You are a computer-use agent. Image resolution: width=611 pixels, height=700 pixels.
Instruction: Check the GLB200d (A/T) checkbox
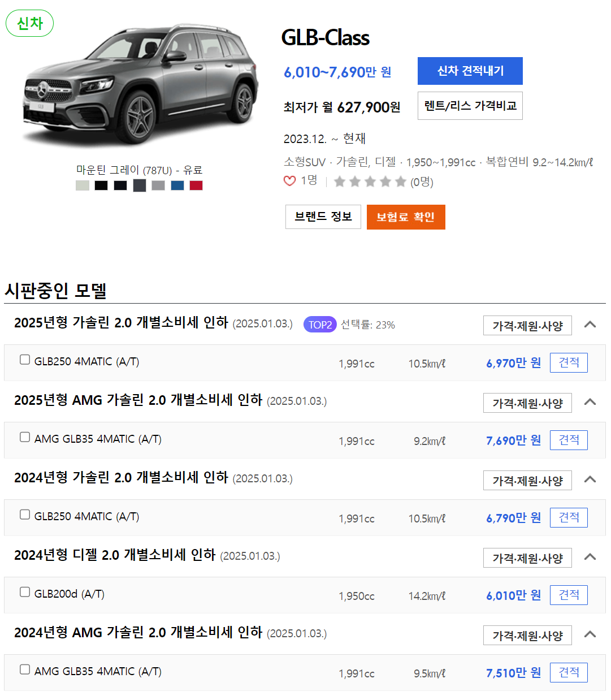pyautogui.click(x=25, y=592)
